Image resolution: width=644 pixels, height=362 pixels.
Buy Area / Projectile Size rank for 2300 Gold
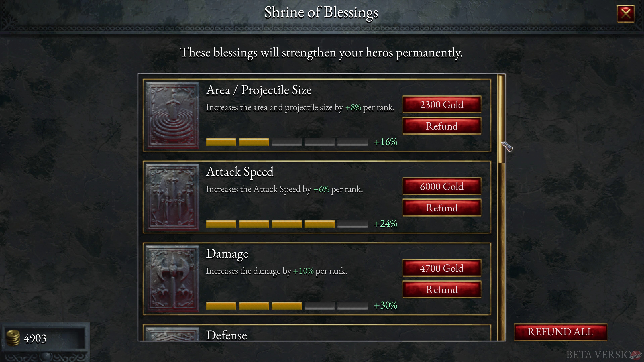[x=442, y=104]
